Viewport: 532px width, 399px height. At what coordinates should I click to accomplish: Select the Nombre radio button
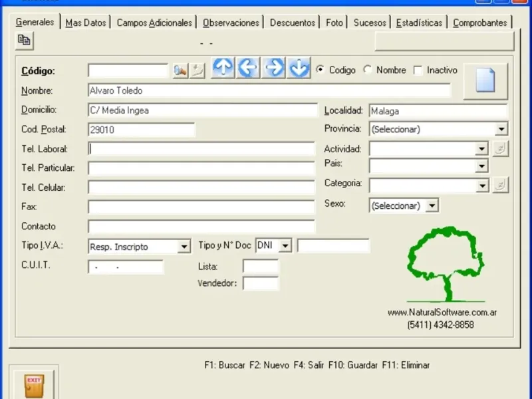tap(367, 70)
